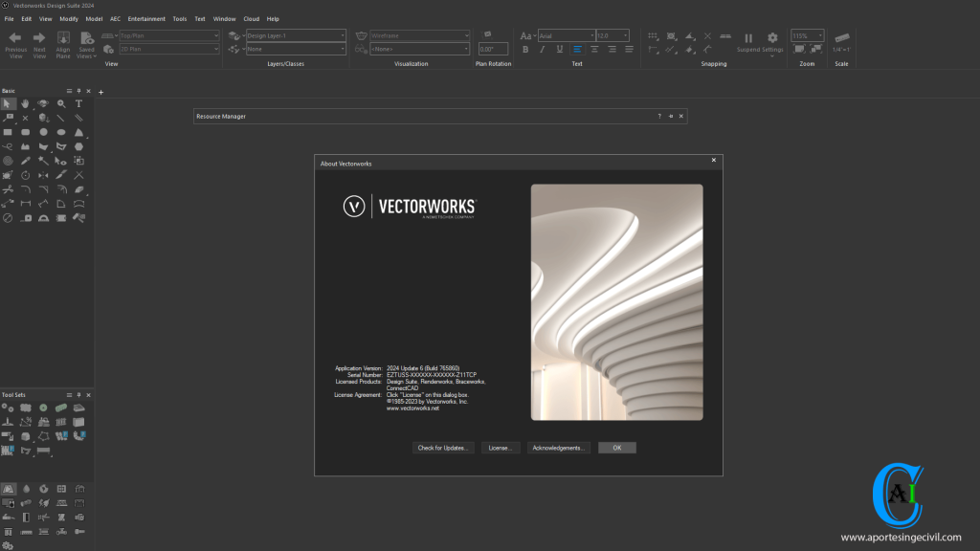Click the Acknowledgements... button
The height and width of the screenshot is (551, 980).
(559, 448)
